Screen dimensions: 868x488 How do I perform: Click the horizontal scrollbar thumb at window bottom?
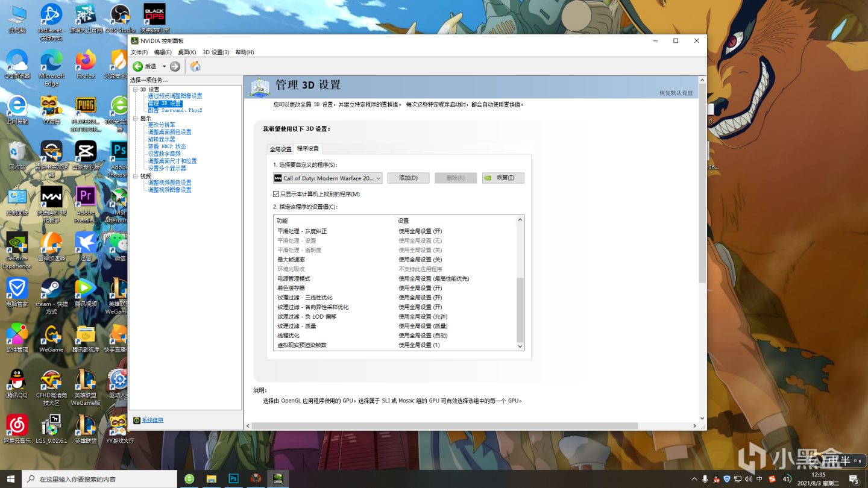point(445,425)
